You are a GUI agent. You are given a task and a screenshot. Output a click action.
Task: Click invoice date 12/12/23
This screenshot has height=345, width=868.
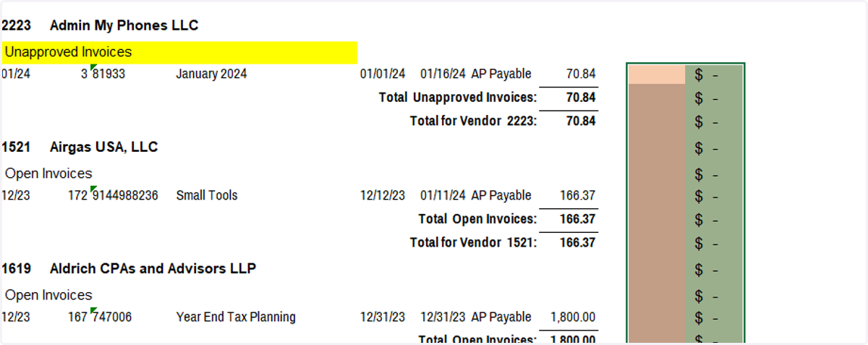pos(383,195)
